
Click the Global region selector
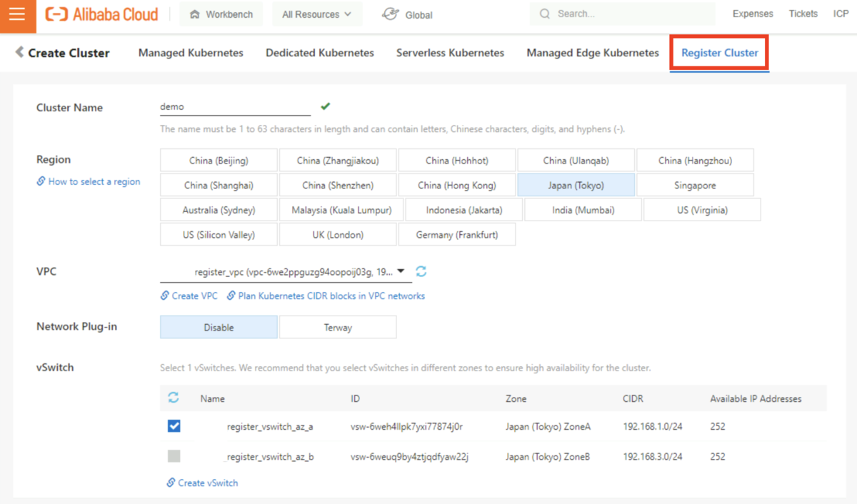click(x=407, y=14)
